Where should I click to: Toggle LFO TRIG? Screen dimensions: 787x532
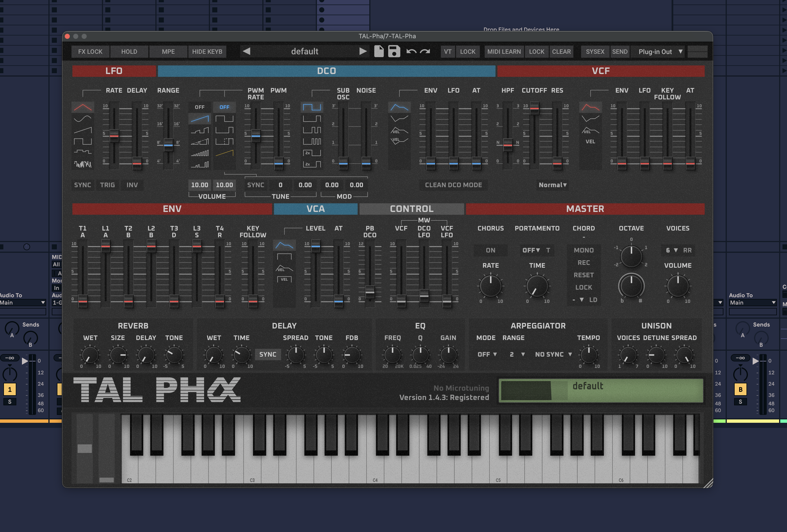(x=107, y=185)
